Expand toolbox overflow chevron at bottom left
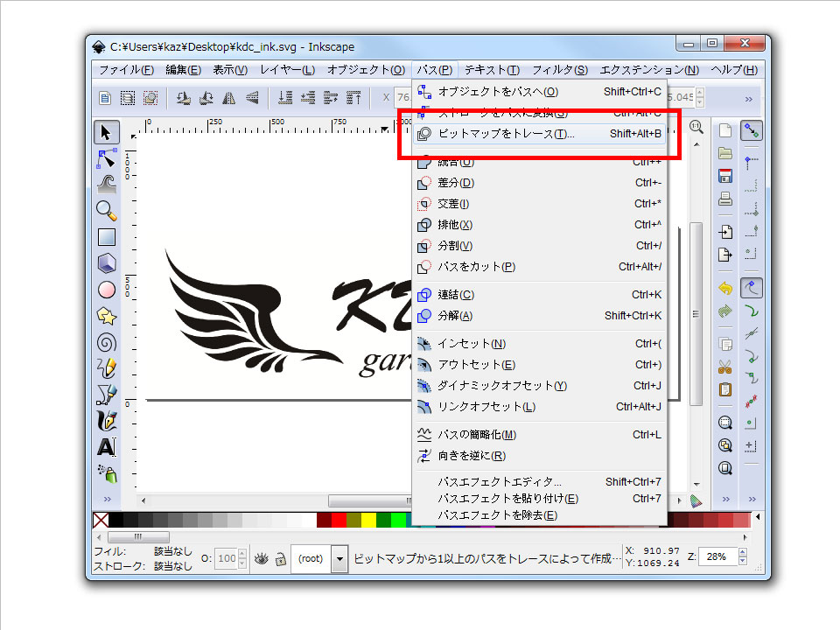This screenshot has width=840, height=630. (x=107, y=500)
